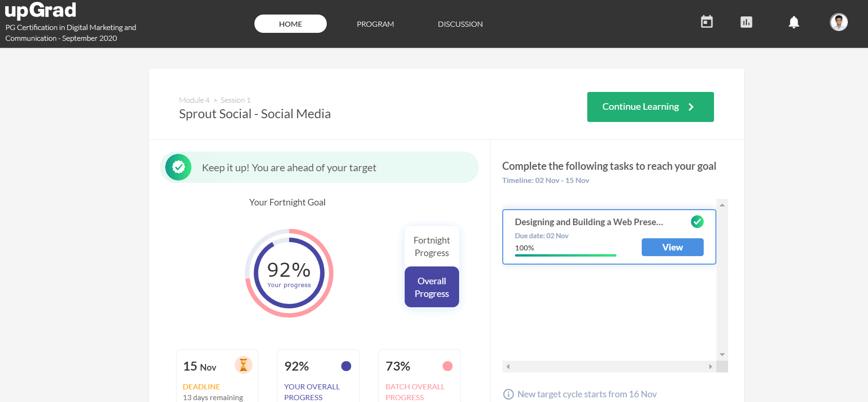Switch to Fortnight Progress view
Image resolution: width=868 pixels, height=402 pixels.
point(432,246)
